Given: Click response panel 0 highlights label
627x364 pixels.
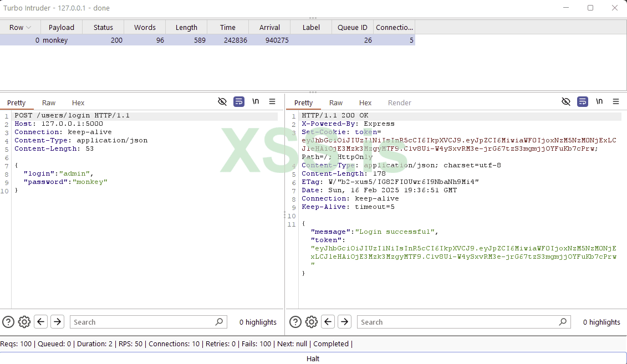Looking at the screenshot, I should pos(601,322).
